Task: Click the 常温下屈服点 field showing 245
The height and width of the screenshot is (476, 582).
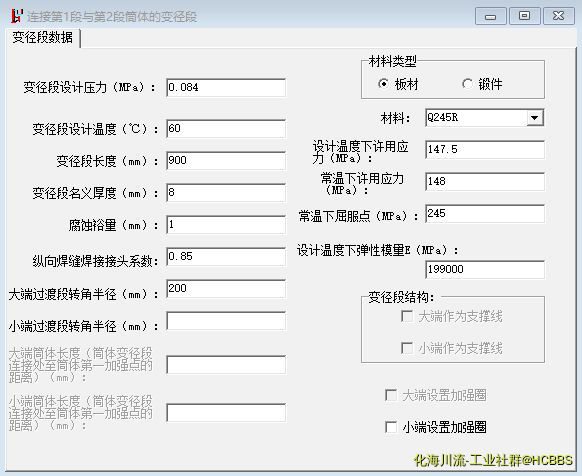Action: 485,213
